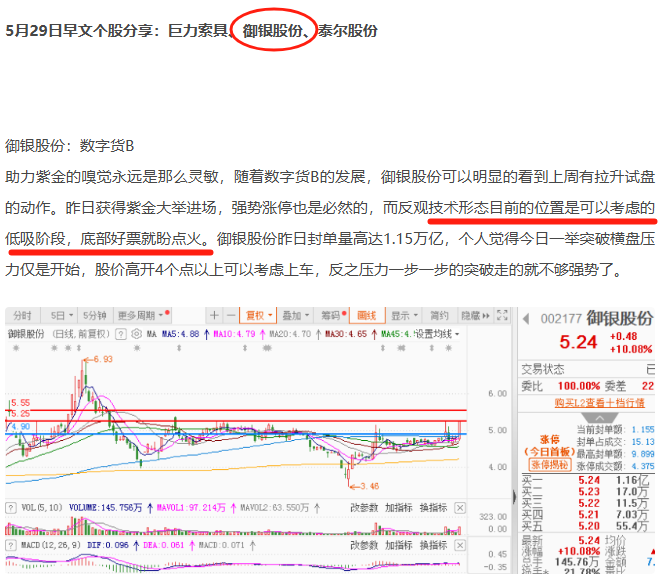
Task: Click 6.93 high price marker
Action: (x=103, y=359)
